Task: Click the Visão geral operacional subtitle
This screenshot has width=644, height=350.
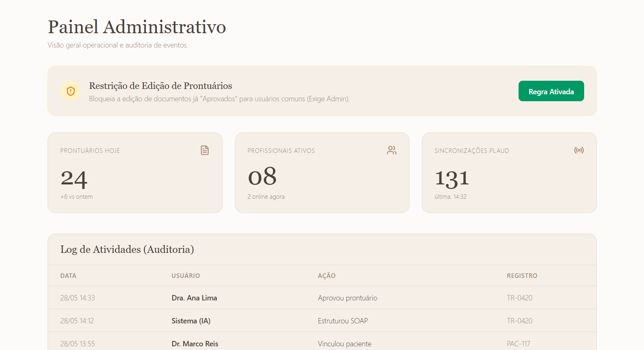Action: [x=118, y=45]
